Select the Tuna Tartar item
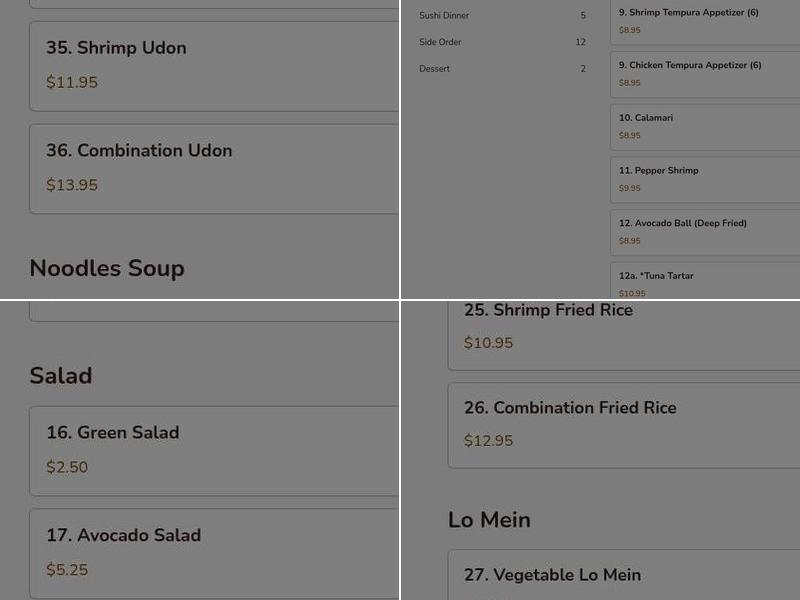This screenshot has width=800, height=600. pyautogui.click(x=656, y=276)
